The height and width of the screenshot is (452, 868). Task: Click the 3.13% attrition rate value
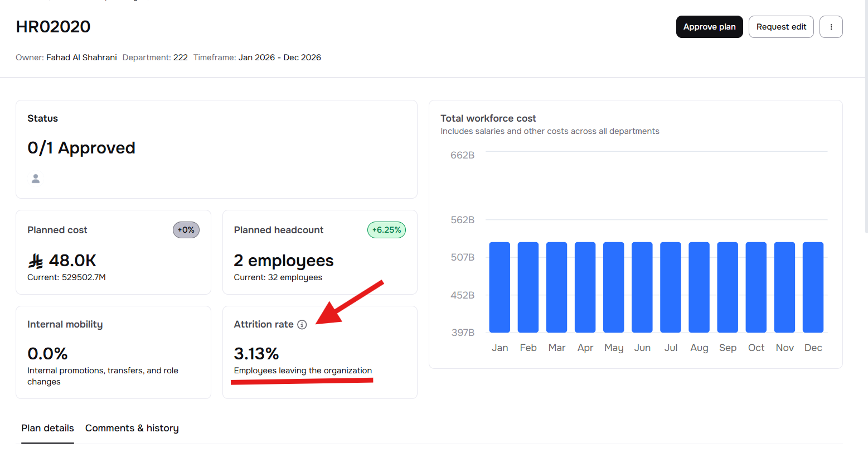(x=256, y=354)
